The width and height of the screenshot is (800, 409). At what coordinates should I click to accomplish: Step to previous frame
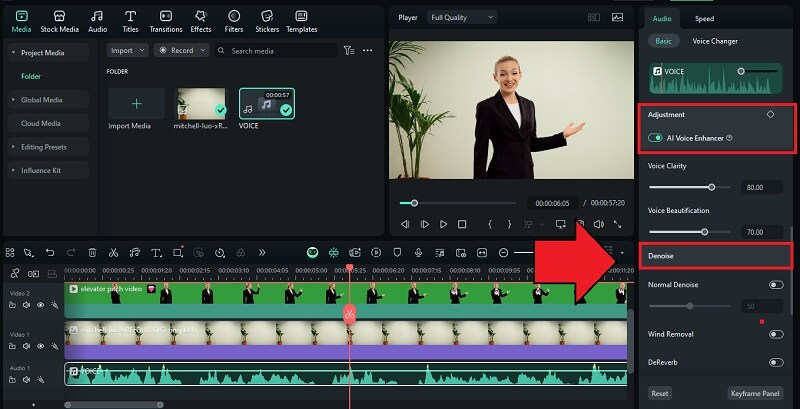405,224
